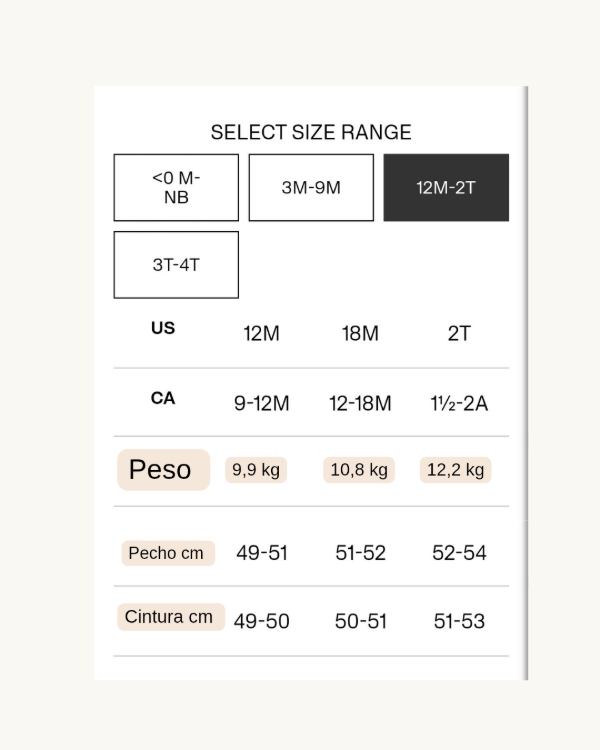600x750 pixels.
Task: Click the Peso highlighted label
Action: pos(163,470)
